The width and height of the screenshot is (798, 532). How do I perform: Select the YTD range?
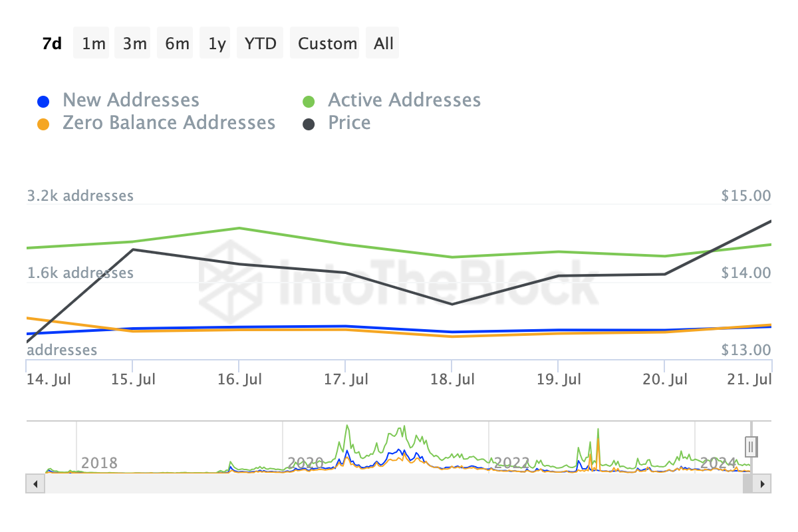click(x=261, y=43)
